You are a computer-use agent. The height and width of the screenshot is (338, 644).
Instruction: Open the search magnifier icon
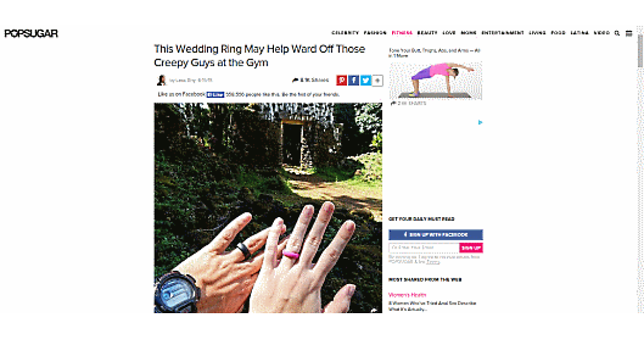[x=617, y=33]
